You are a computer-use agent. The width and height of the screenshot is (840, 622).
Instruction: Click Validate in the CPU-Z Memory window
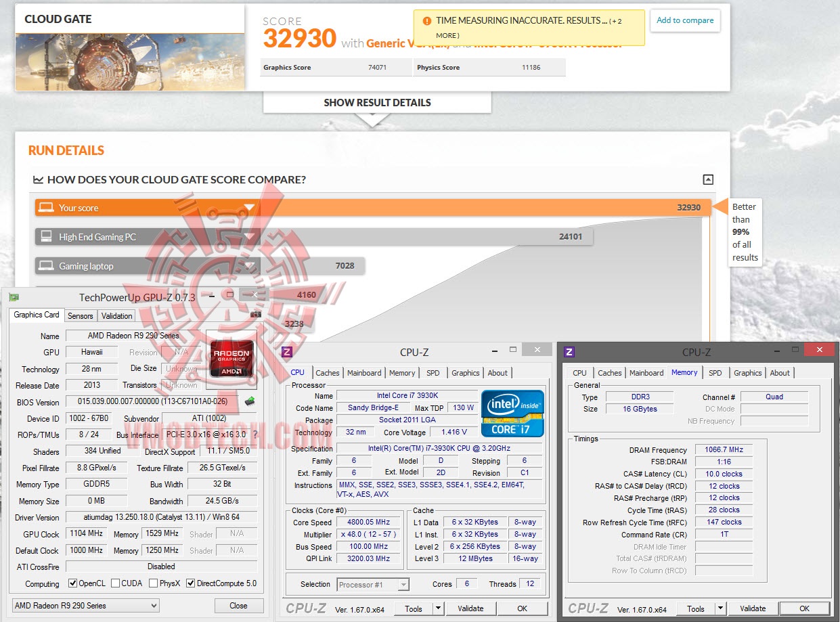point(753,608)
